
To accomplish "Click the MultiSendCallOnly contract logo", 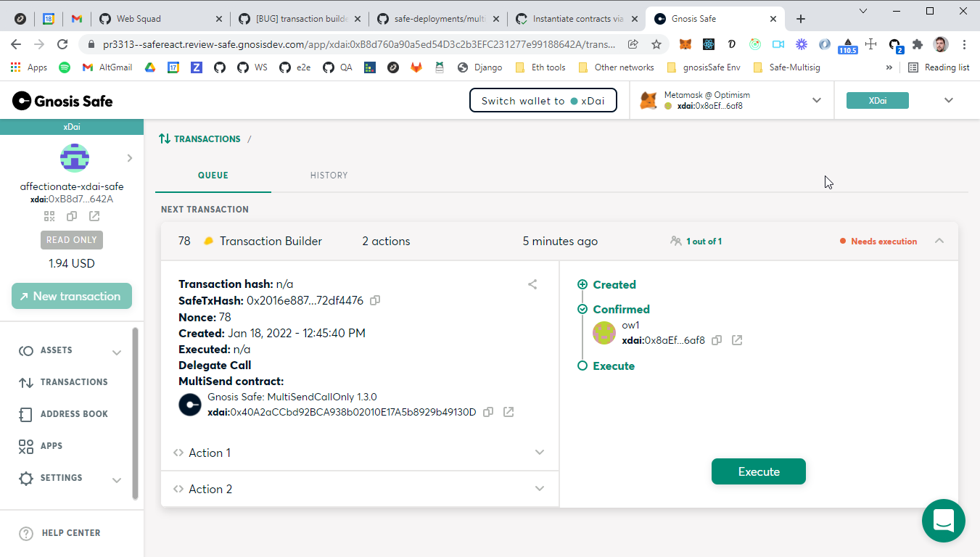I will tap(190, 405).
